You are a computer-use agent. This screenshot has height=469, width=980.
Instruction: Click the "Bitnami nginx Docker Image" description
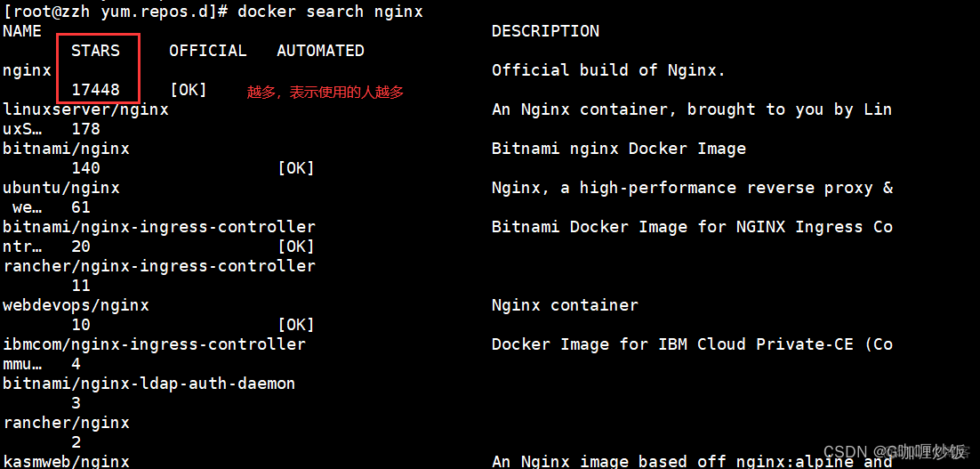(x=618, y=149)
